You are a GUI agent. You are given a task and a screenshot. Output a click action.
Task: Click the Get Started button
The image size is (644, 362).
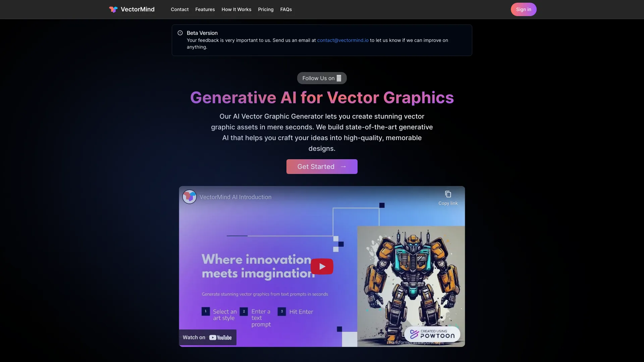pos(322,167)
